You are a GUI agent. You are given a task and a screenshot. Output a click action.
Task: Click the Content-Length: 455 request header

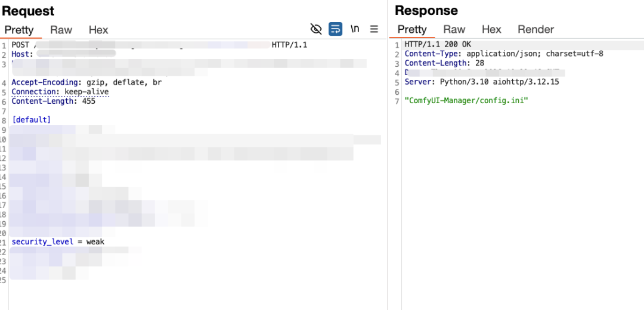pyautogui.click(x=53, y=101)
